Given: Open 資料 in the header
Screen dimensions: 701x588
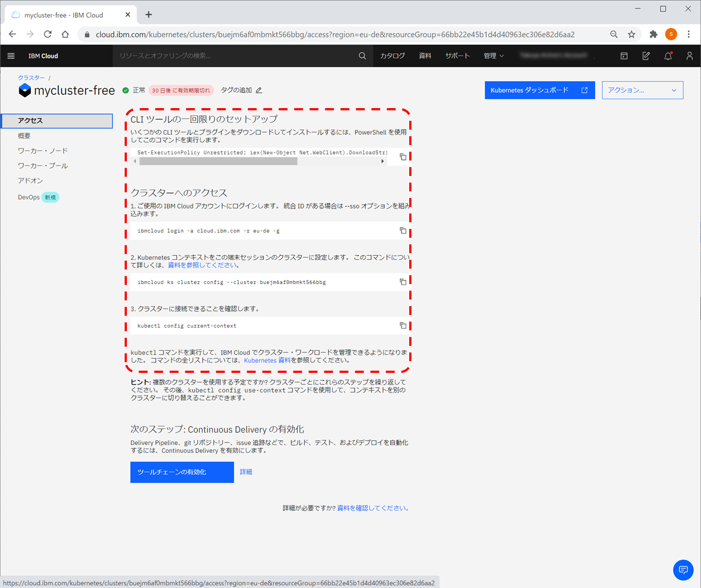Looking at the screenshot, I should point(425,56).
